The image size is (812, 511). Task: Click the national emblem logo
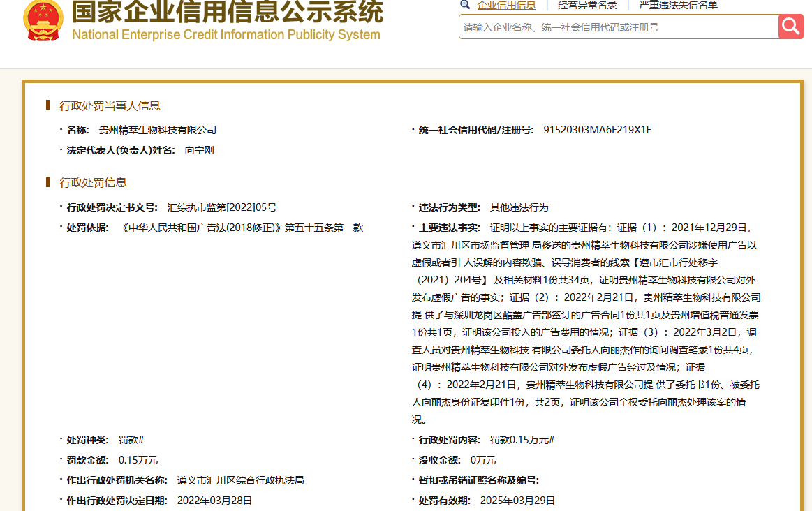click(x=43, y=21)
